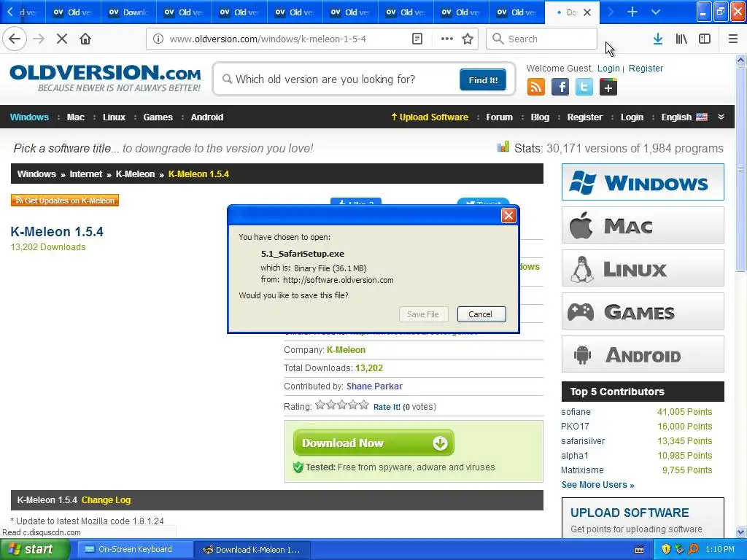
Task: Click the address bar URL
Action: pos(268,39)
